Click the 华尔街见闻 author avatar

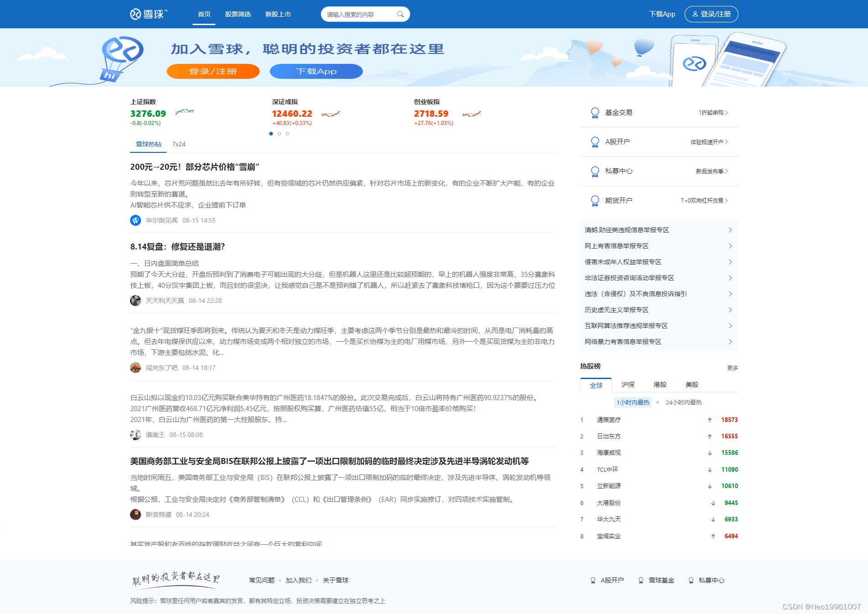(136, 220)
